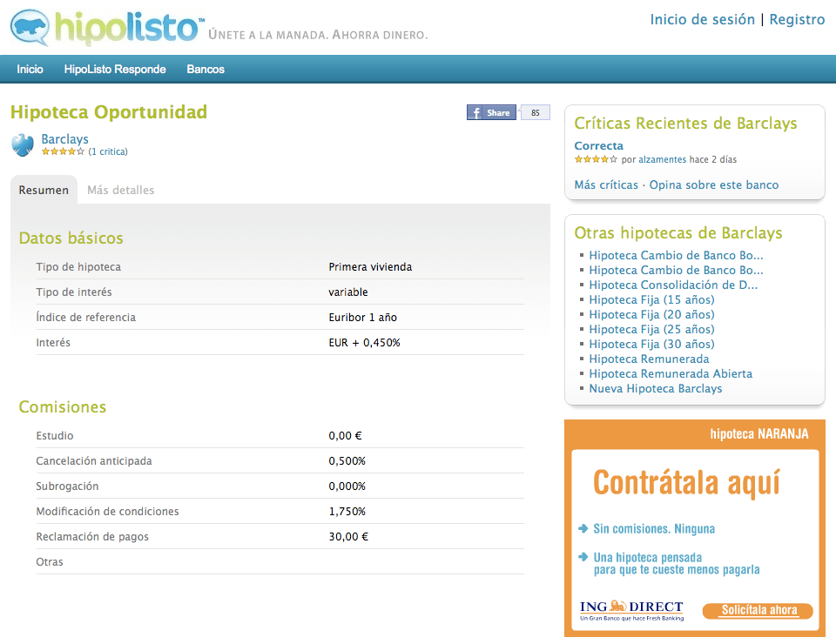Click the Tipo de hipoteca row label
Image resolution: width=836 pixels, height=644 pixels.
[x=78, y=267]
